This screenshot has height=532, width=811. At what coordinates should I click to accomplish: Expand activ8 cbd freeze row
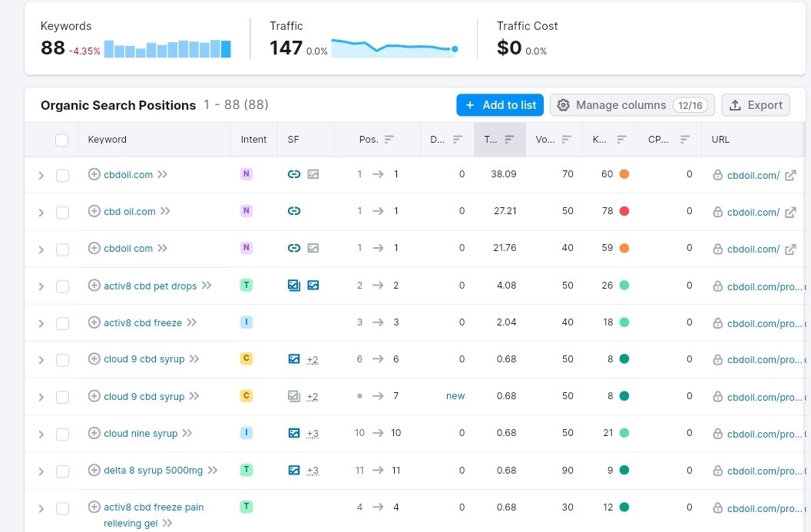click(41, 324)
